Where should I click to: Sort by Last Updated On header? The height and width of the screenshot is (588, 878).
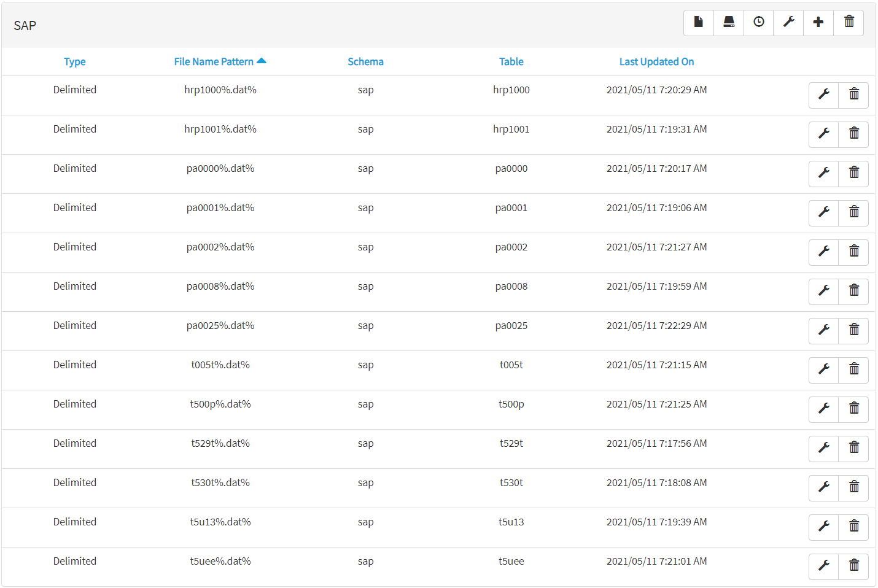(656, 62)
